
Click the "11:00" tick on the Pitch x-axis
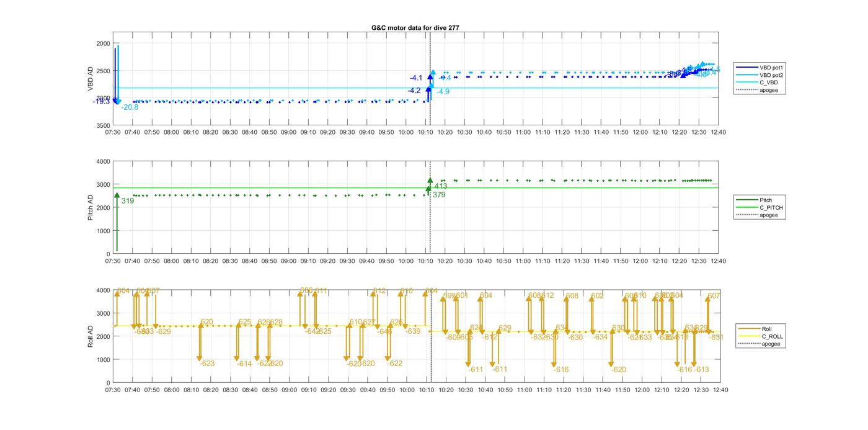coord(523,261)
